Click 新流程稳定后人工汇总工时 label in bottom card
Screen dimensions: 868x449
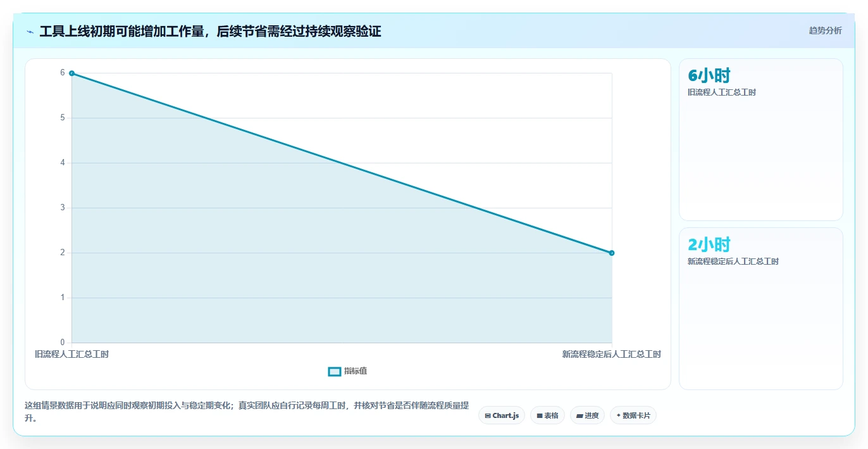tap(733, 262)
